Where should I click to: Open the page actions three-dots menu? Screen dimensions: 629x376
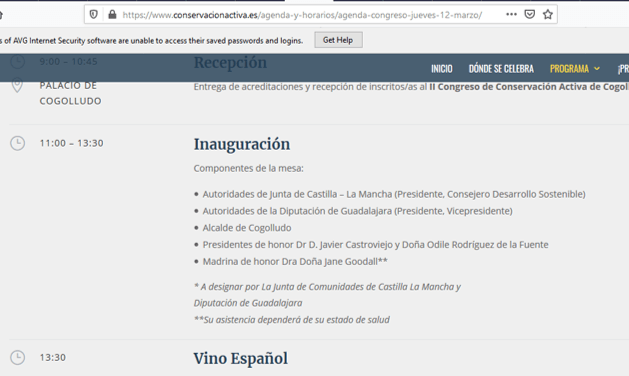[511, 14]
